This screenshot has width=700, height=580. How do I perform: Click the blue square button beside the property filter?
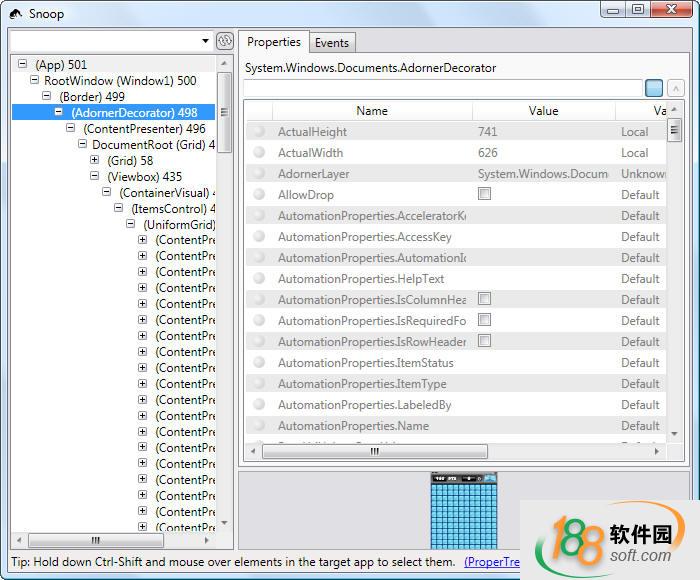coord(653,88)
